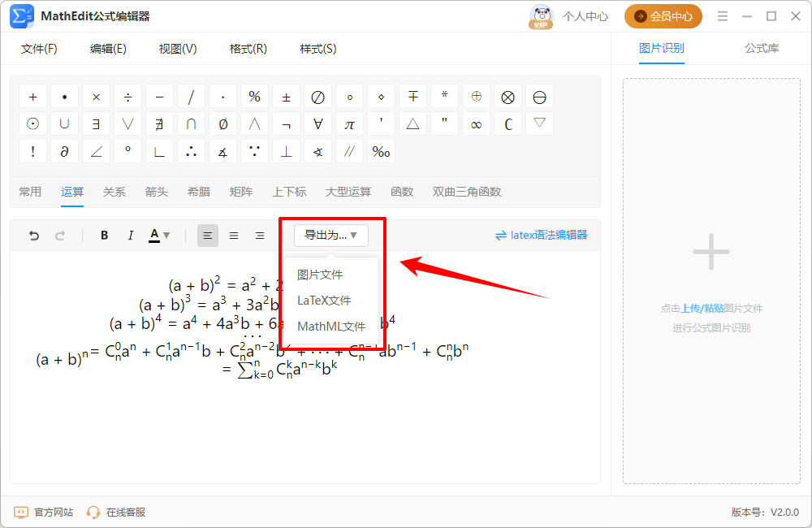Choose MathML文件 export option
Screen dimensions: 812x528
pos(331,327)
